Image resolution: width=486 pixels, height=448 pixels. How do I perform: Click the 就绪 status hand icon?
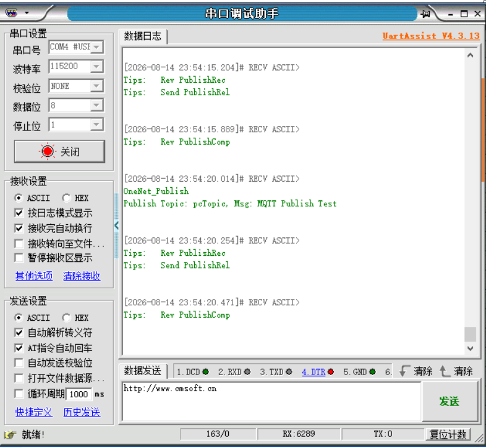click(x=11, y=434)
